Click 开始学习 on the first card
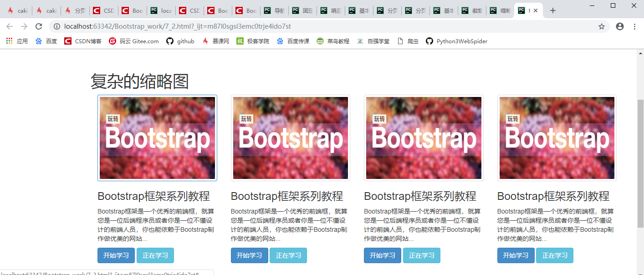Screen dimensions: 644x275 click(116, 255)
